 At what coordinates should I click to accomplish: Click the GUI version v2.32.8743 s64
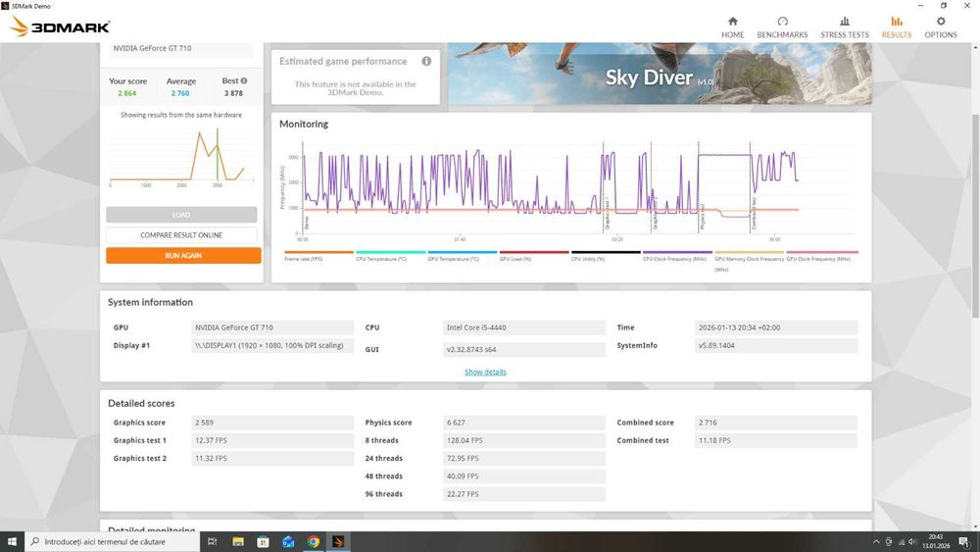pos(524,349)
